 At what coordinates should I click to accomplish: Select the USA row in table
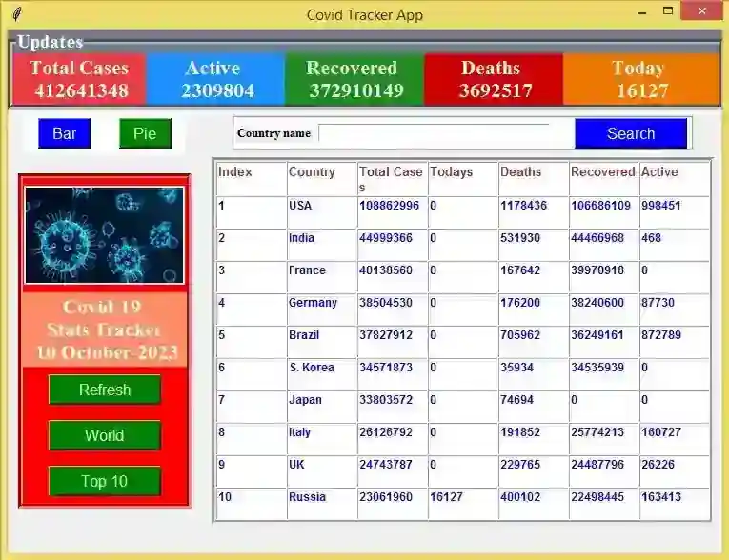(x=463, y=212)
